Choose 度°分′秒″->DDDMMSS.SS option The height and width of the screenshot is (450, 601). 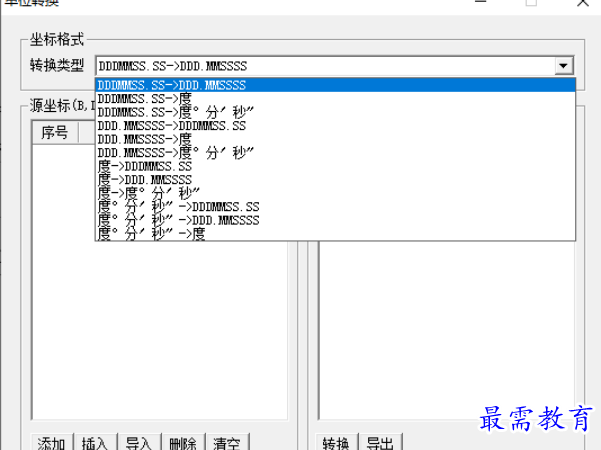[335, 207]
